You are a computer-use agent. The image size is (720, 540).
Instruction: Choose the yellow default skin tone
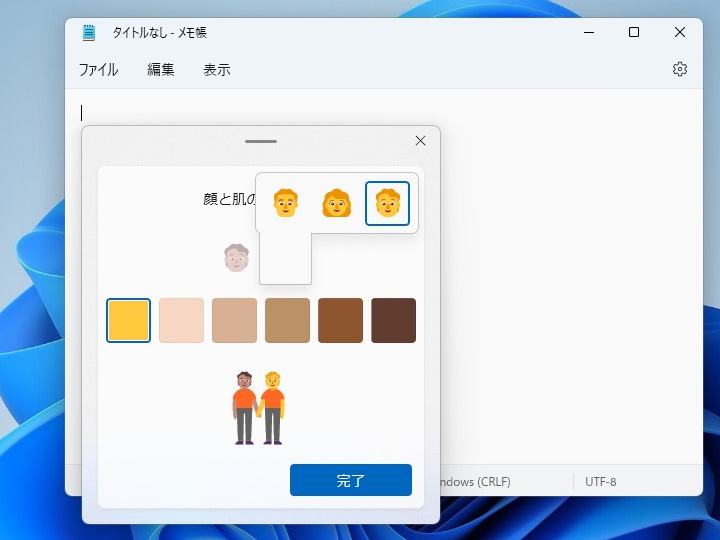coord(129,321)
